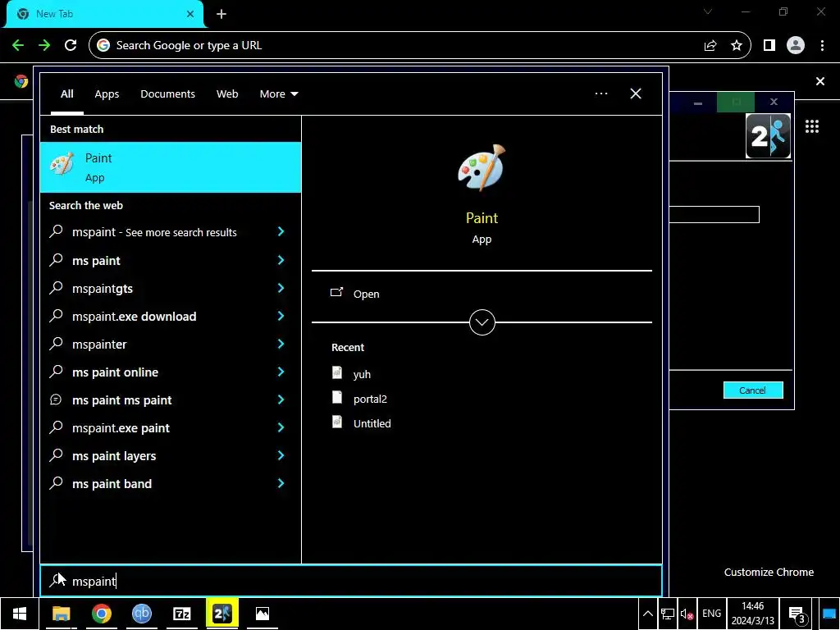Image resolution: width=840 pixels, height=630 pixels.
Task: Open recent file Untitled
Action: tap(372, 423)
